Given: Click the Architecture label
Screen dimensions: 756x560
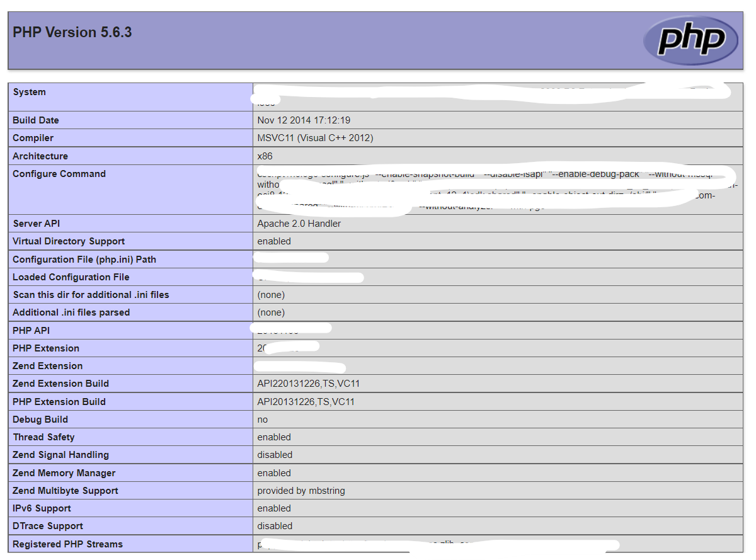Looking at the screenshot, I should (x=40, y=156).
